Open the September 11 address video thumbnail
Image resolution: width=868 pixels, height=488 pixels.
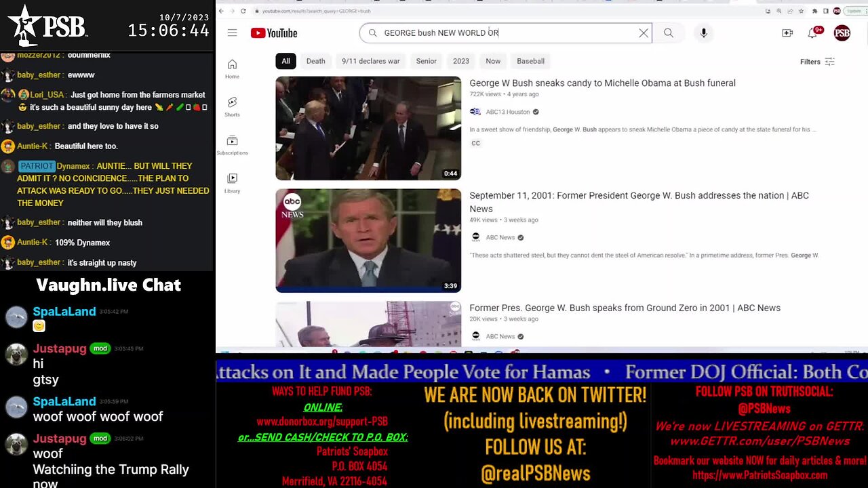[x=368, y=241]
